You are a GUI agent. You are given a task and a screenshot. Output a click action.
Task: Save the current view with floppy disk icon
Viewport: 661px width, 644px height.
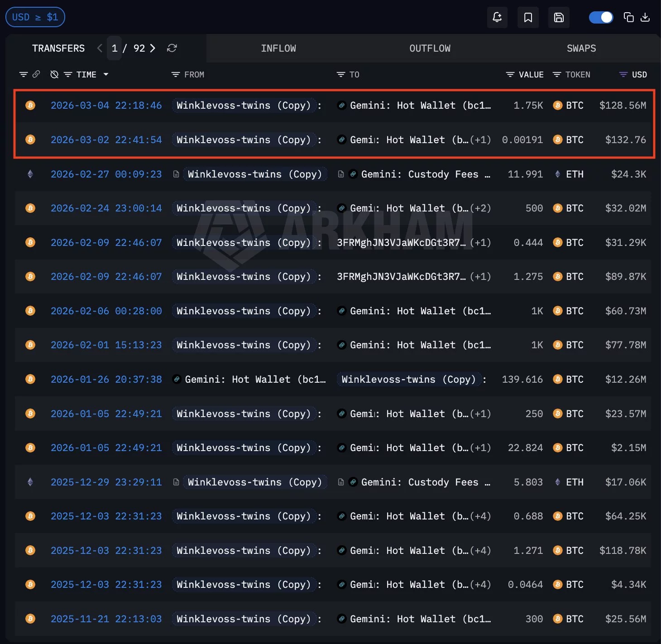559,17
